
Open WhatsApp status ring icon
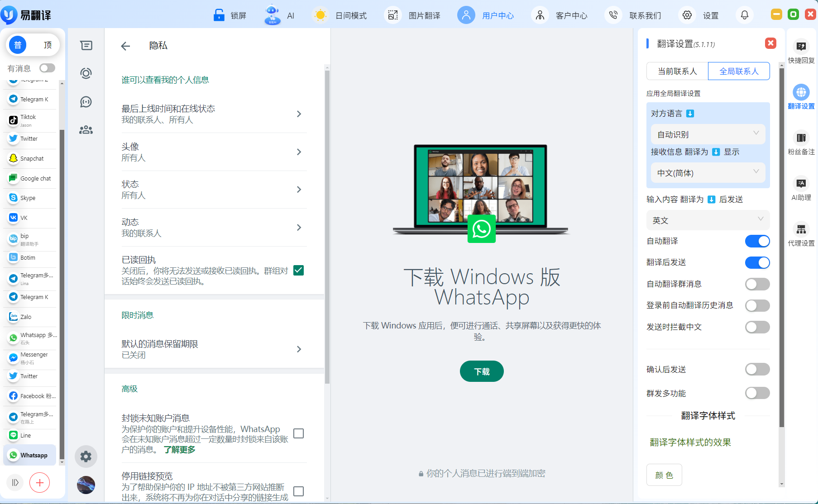click(86, 73)
